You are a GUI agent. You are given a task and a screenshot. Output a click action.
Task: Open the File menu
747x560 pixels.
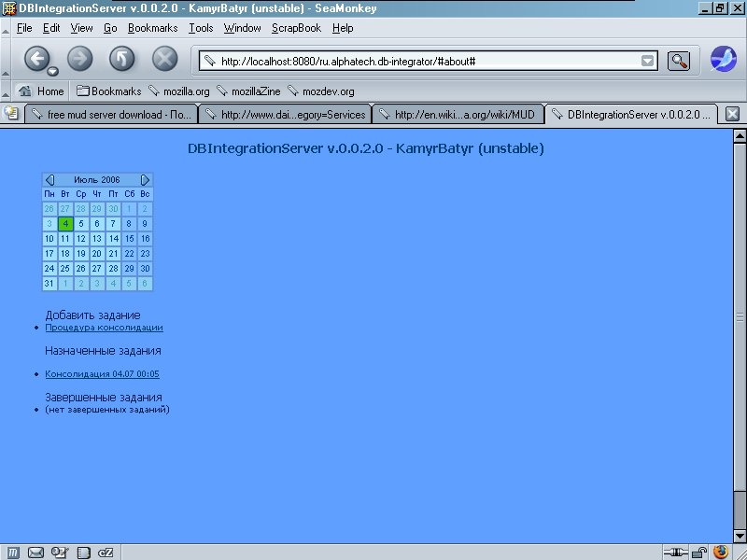[24, 28]
